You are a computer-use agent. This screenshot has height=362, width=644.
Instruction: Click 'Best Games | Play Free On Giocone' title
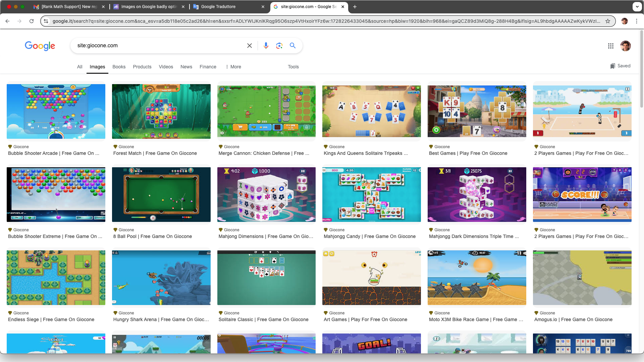point(468,153)
